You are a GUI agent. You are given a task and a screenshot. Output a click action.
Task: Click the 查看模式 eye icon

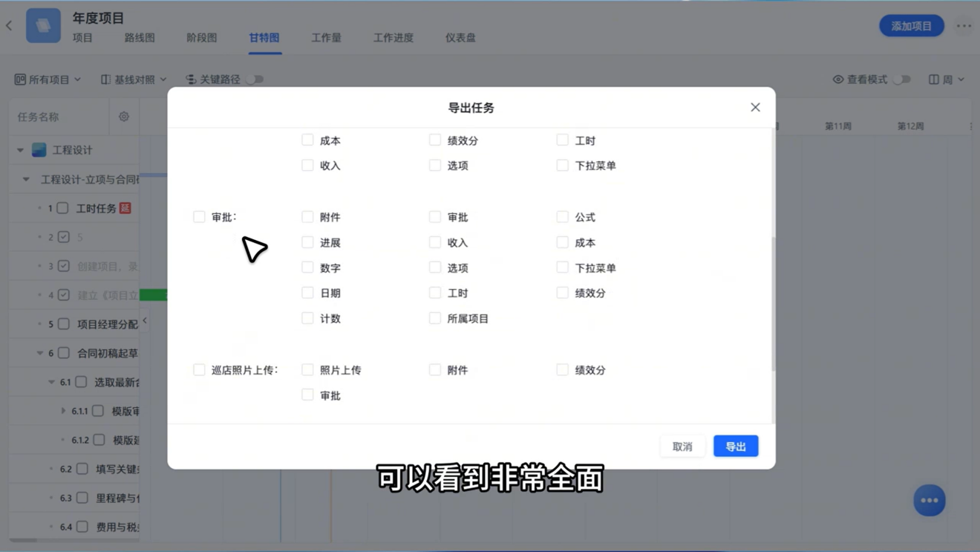[x=838, y=79]
